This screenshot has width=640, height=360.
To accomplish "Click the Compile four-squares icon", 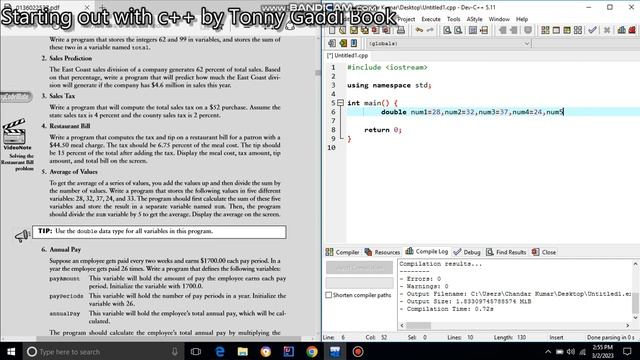I will 545,30.
